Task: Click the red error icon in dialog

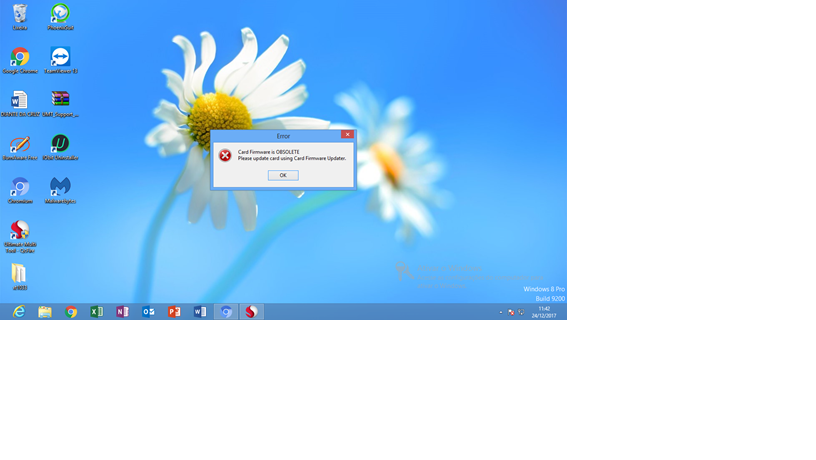Action: [x=225, y=155]
